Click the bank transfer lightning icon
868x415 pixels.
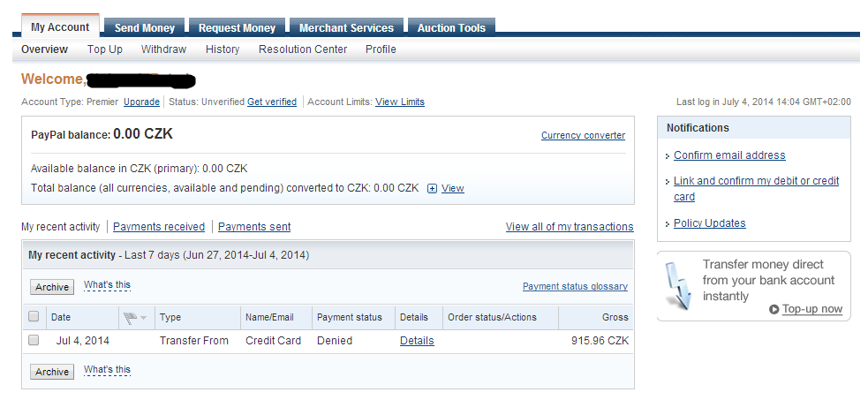pos(677,284)
